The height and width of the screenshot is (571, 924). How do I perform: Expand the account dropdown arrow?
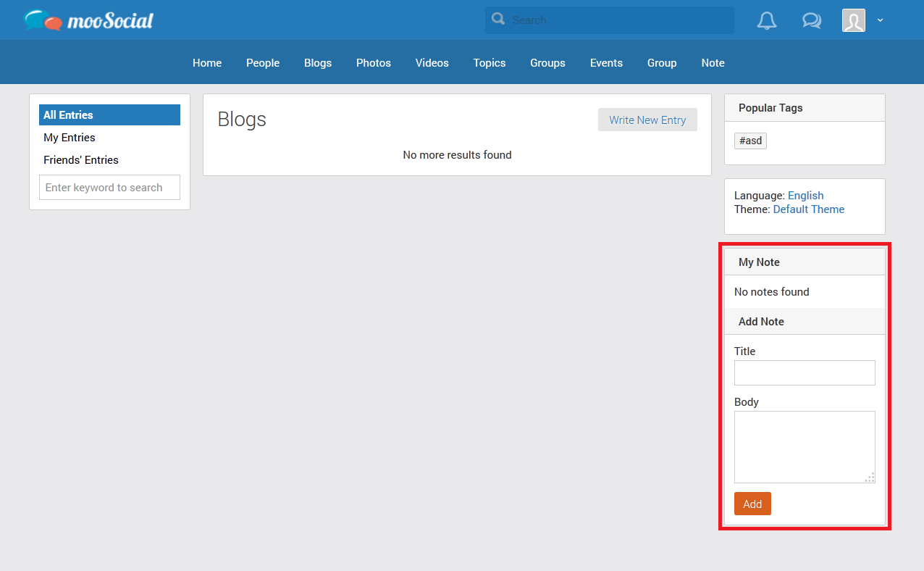tap(880, 20)
